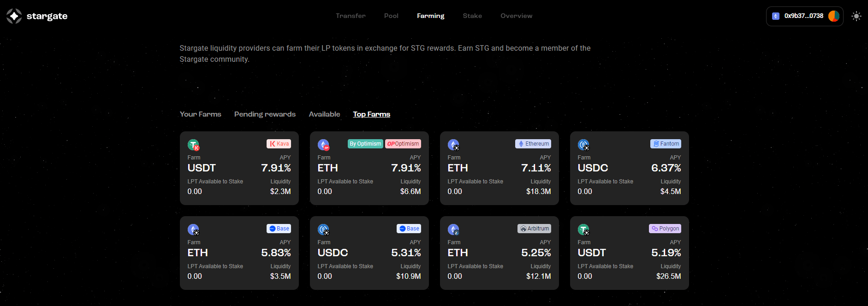Click the Base badge on USDC 5.31% card

coord(409,229)
